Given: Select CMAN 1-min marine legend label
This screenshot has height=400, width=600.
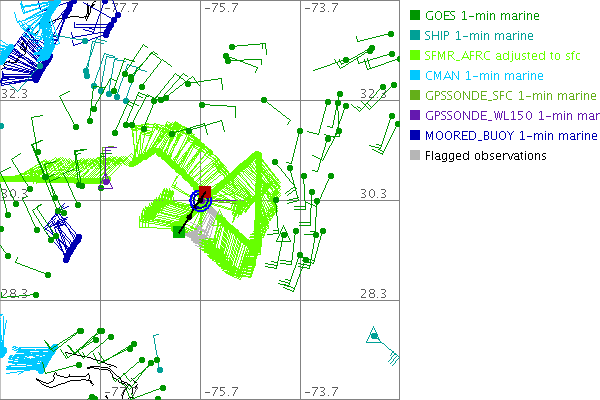Looking at the screenshot, I should pyautogui.click(x=482, y=76).
